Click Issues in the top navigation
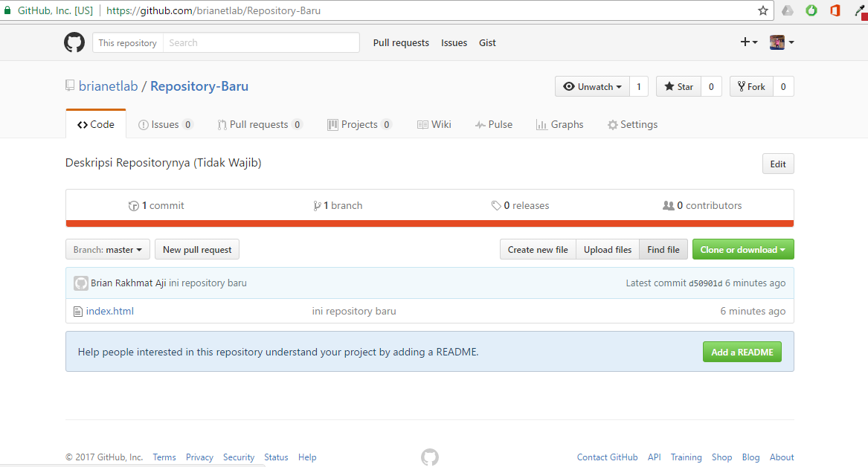 tap(454, 42)
